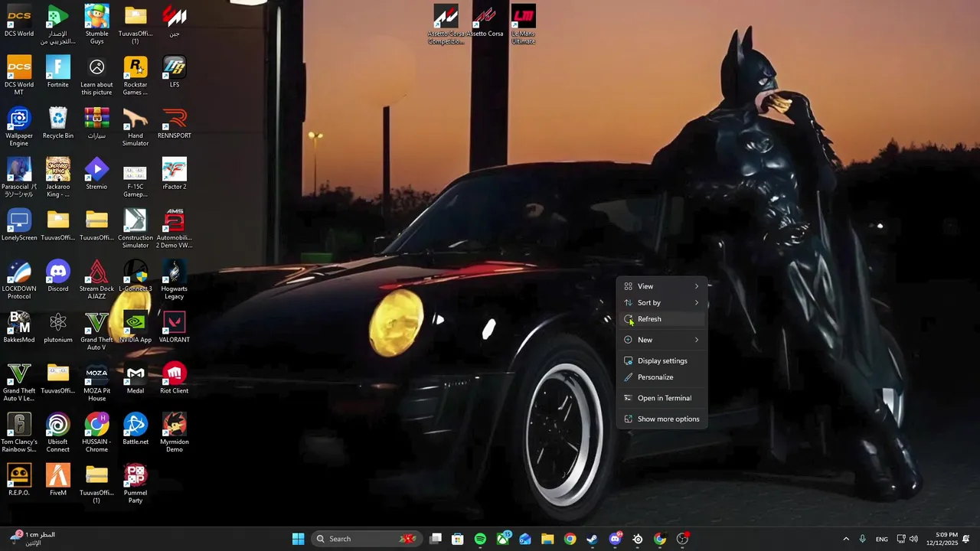Open the DCS World MT shortcut
This screenshot has height=551, width=980.
(x=19, y=75)
